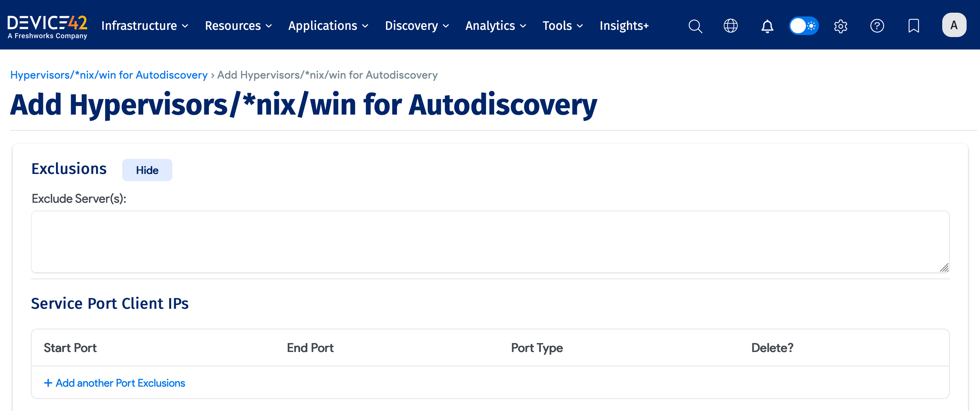The image size is (980, 411).
Task: Click the help question mark icon
Action: coord(877,26)
